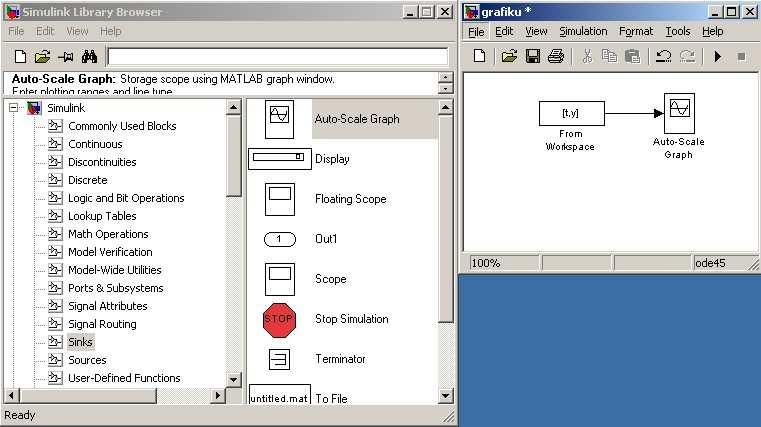
Task: Select Sinks library in tree
Action: click(x=80, y=342)
